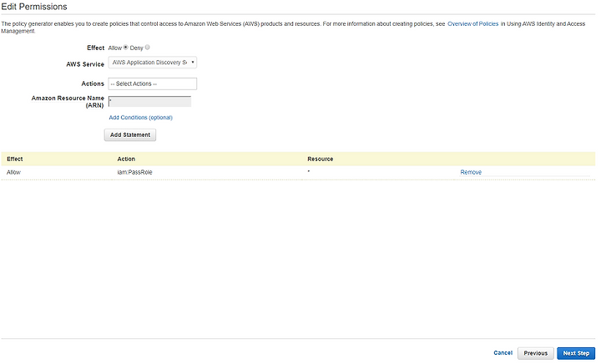Click the asterisk resource cell
601x364 pixels.
pyautogui.click(x=309, y=172)
